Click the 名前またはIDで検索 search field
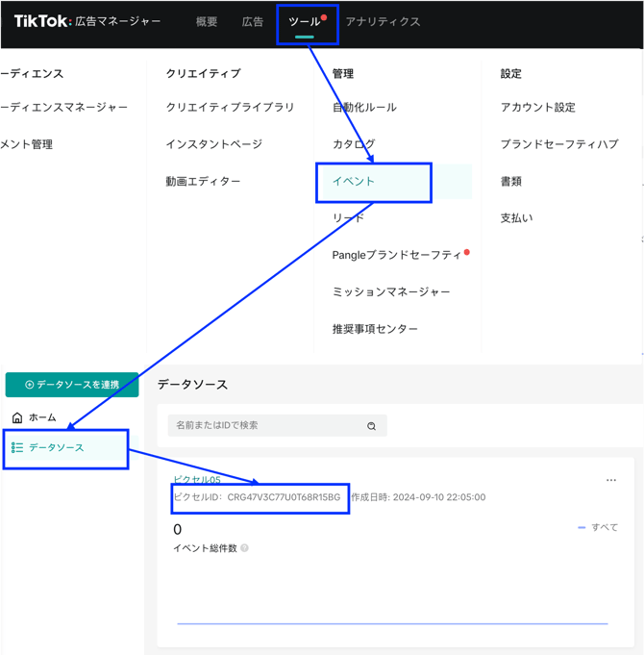Screen dimensions: 644x655 (x=277, y=425)
